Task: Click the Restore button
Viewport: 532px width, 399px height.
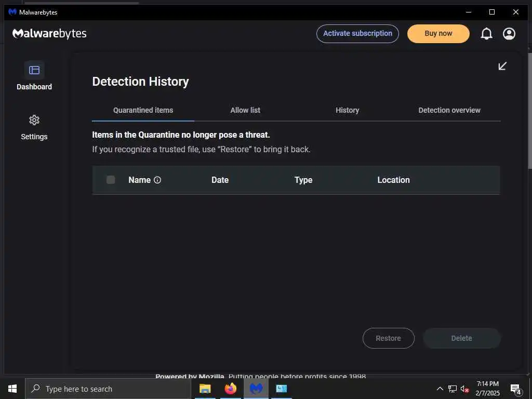Action: [x=389, y=338]
